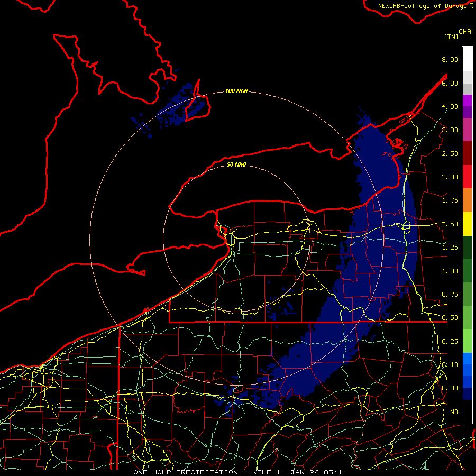The width and height of the screenshot is (476, 476).
Task: Select the 0.75 legend value
Action: (450, 295)
